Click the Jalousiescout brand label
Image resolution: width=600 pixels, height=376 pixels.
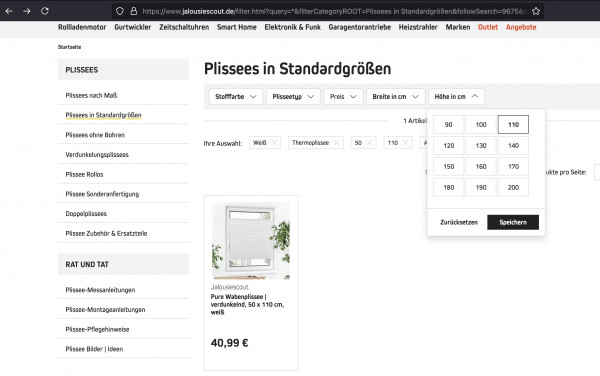[229, 287]
